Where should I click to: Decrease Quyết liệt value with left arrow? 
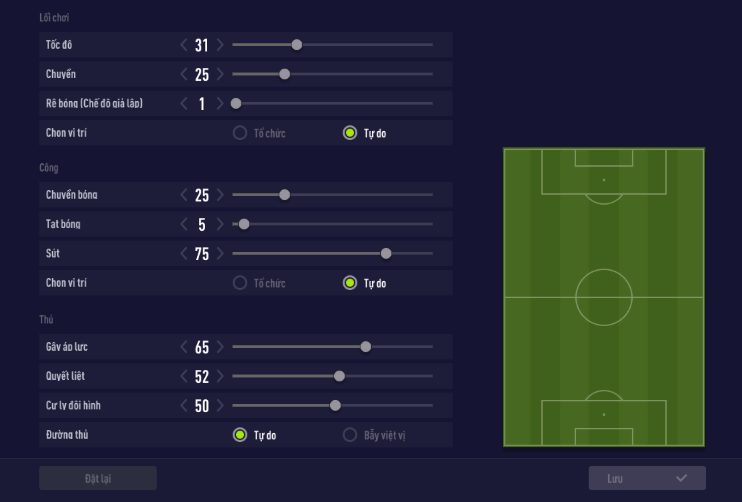(x=184, y=376)
